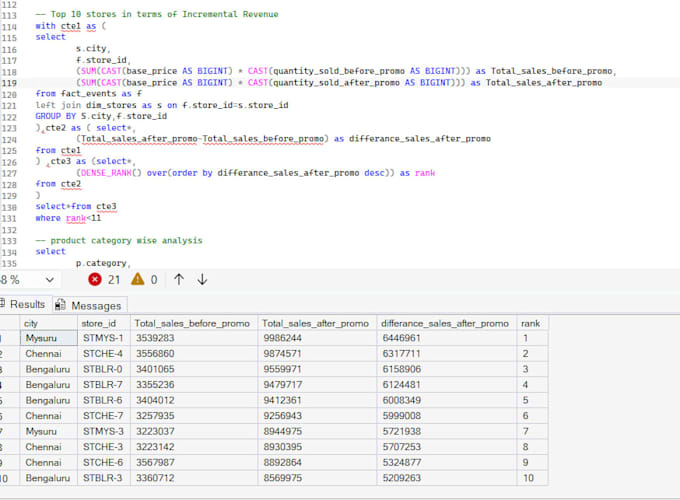Click the Messages tab icon

(x=60, y=305)
